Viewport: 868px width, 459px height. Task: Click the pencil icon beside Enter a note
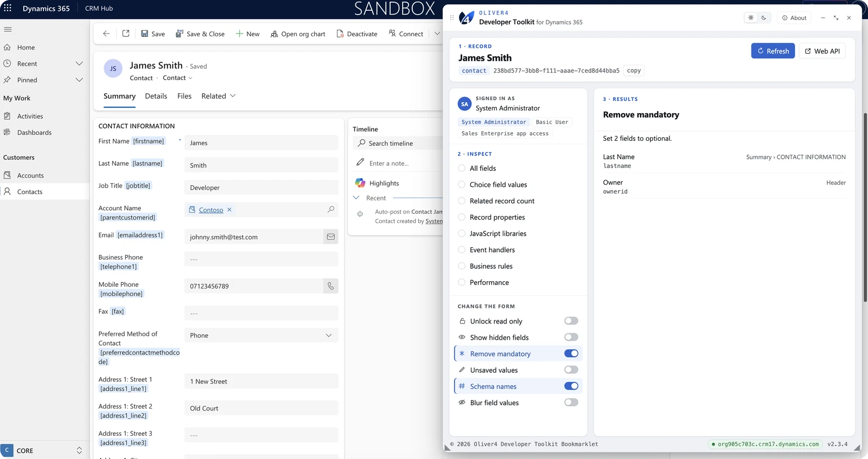(x=360, y=163)
